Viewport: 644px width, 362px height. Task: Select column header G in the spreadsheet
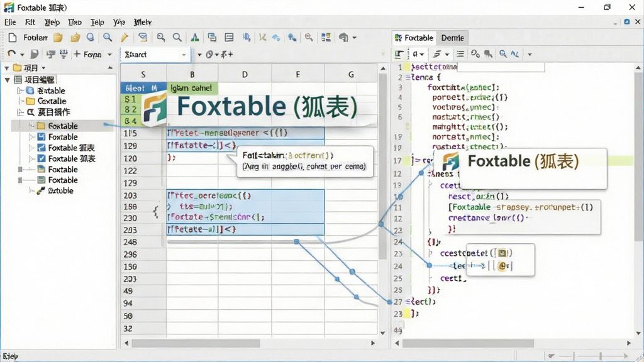coord(351,74)
